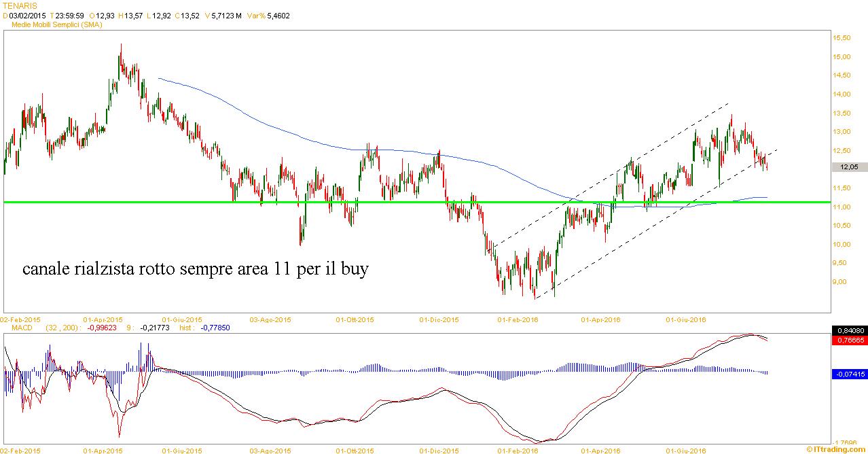Click the TENARIS ticker title
The width and height of the screenshot is (868, 454).
[20, 5]
